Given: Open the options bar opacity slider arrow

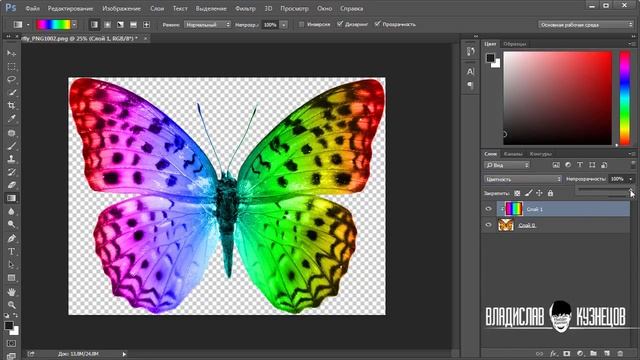Looking at the screenshot, I should [x=284, y=25].
